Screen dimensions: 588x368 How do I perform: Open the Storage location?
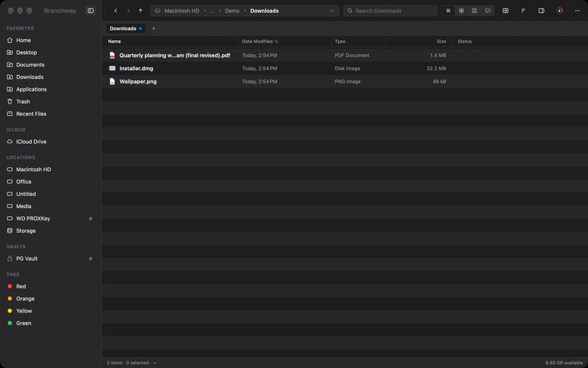pos(51,231)
